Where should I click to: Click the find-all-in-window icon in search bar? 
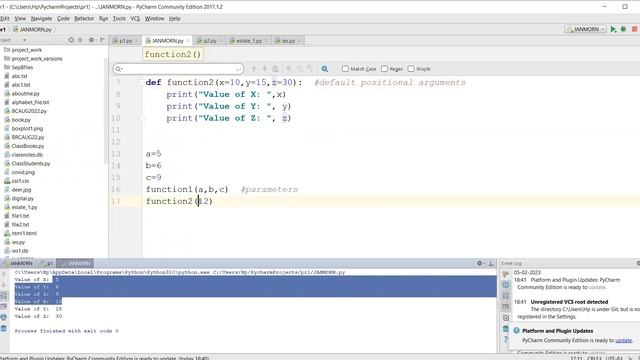(x=275, y=69)
